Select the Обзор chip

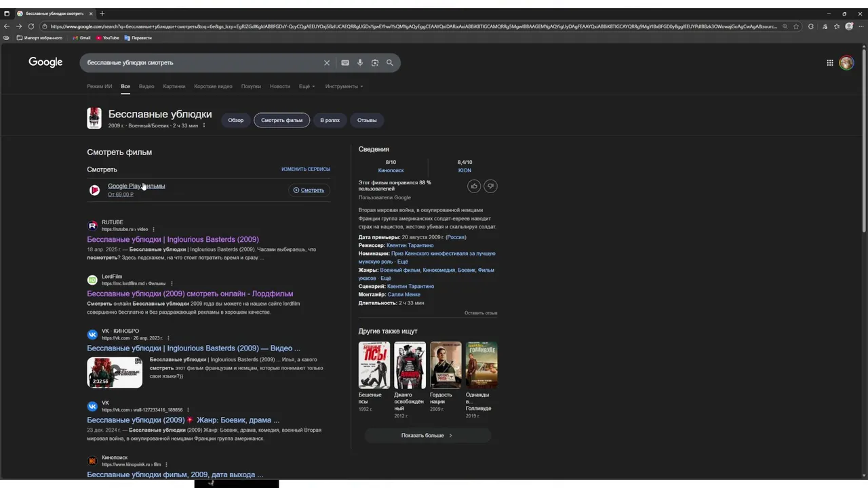pyautogui.click(x=236, y=120)
